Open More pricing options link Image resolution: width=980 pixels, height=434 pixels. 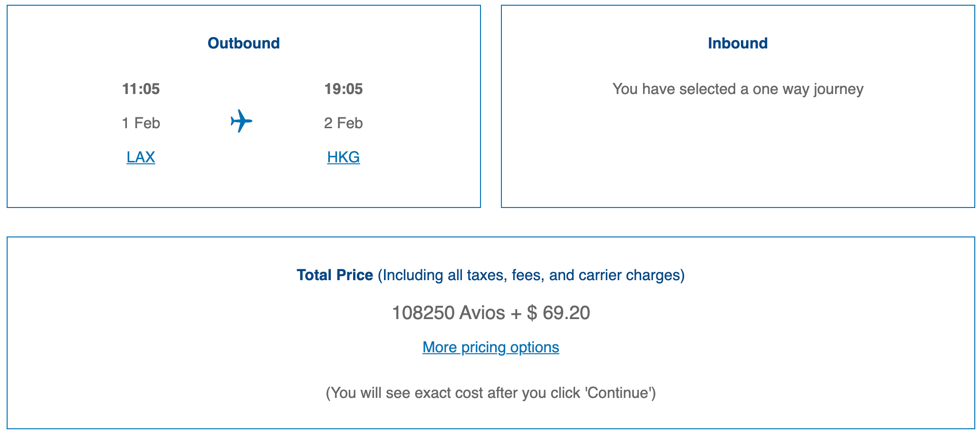click(x=490, y=347)
